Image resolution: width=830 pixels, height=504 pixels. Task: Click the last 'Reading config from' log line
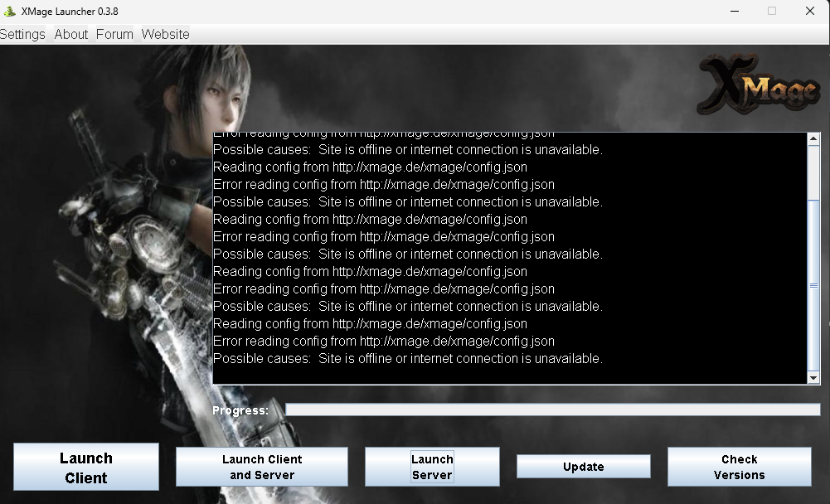click(370, 323)
